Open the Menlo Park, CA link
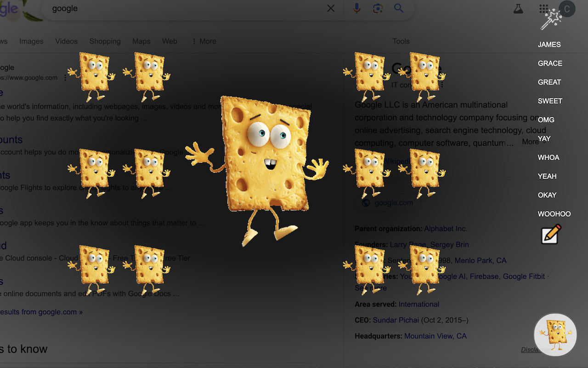The height and width of the screenshot is (368, 588). pos(481,261)
